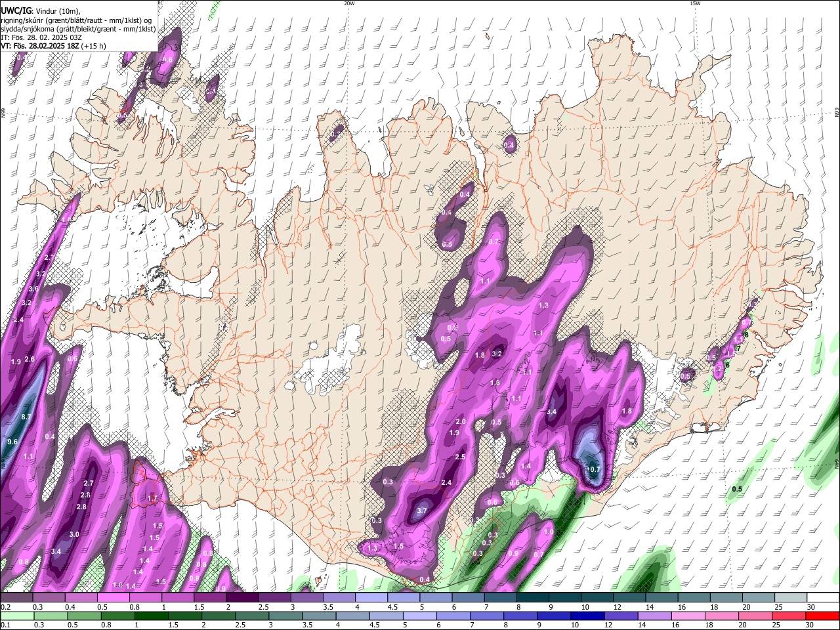Viewport: 840px width, 630px height.
Task: Click the "2.5" precipitation value
Action: (460, 457)
